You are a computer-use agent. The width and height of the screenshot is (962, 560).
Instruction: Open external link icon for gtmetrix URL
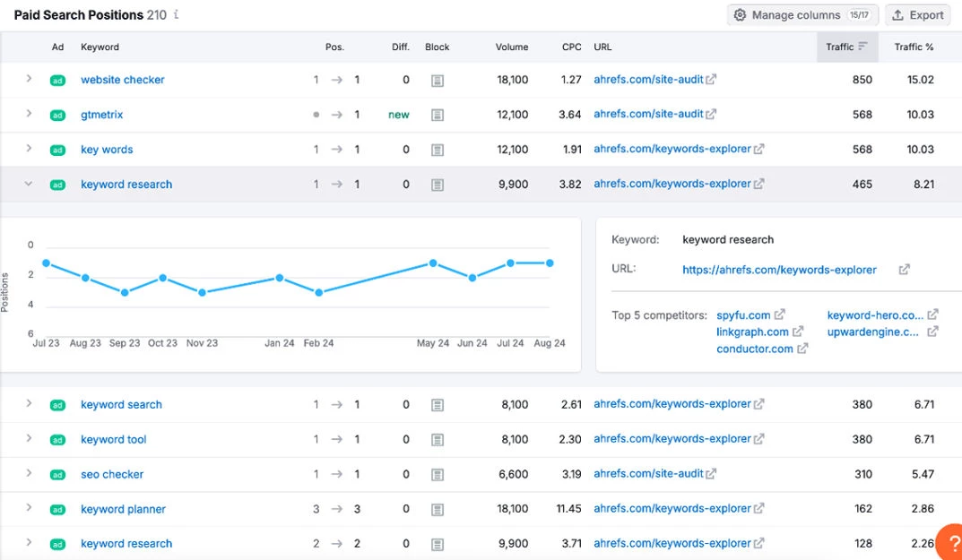(711, 114)
